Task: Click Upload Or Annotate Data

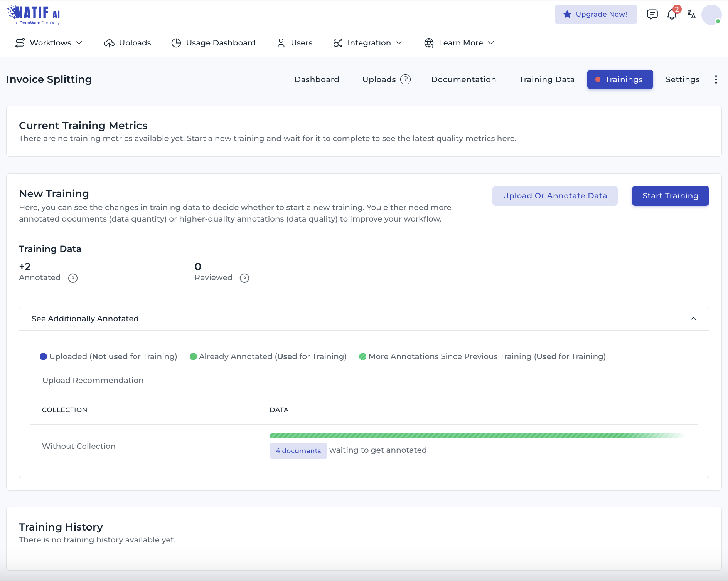Action: pyautogui.click(x=555, y=196)
